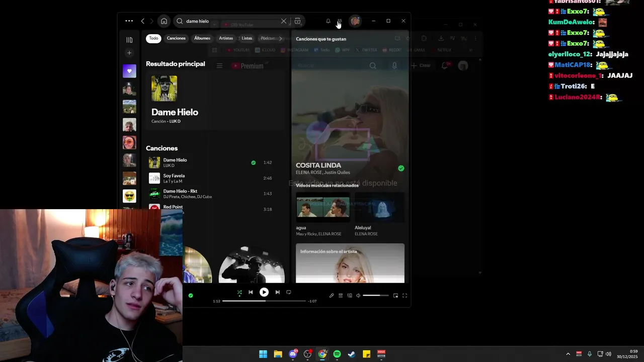Image resolution: width=644 pixels, height=362 pixels.
Task: Open Sticky Notes from the taskbar
Action: [367, 354]
